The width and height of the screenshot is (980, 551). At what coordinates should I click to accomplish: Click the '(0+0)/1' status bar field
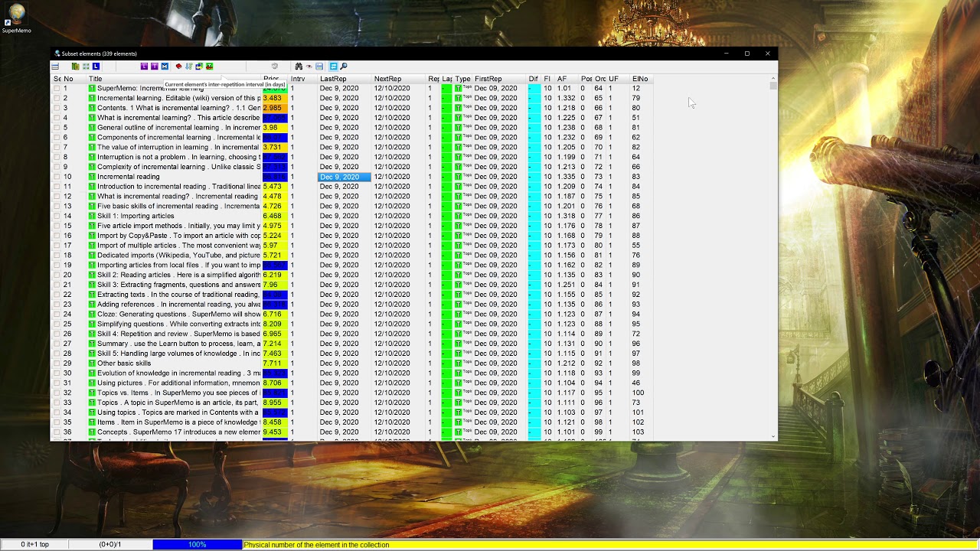[x=110, y=545]
